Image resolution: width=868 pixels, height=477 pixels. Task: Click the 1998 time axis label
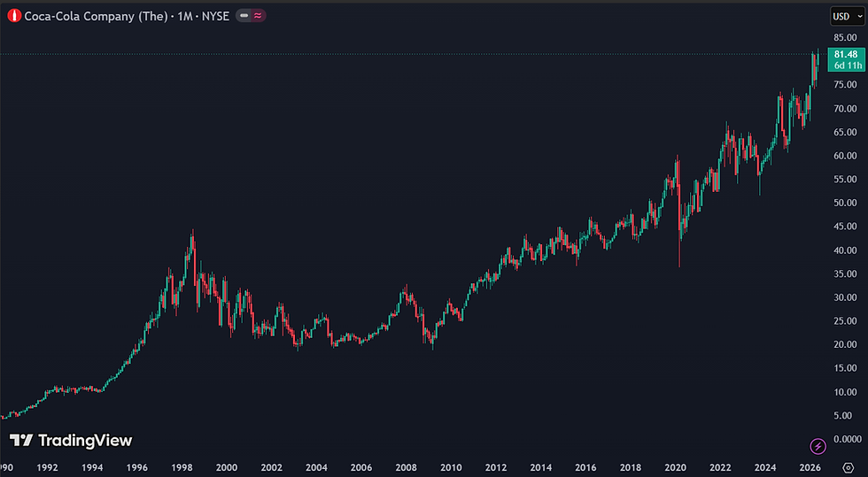point(182,468)
